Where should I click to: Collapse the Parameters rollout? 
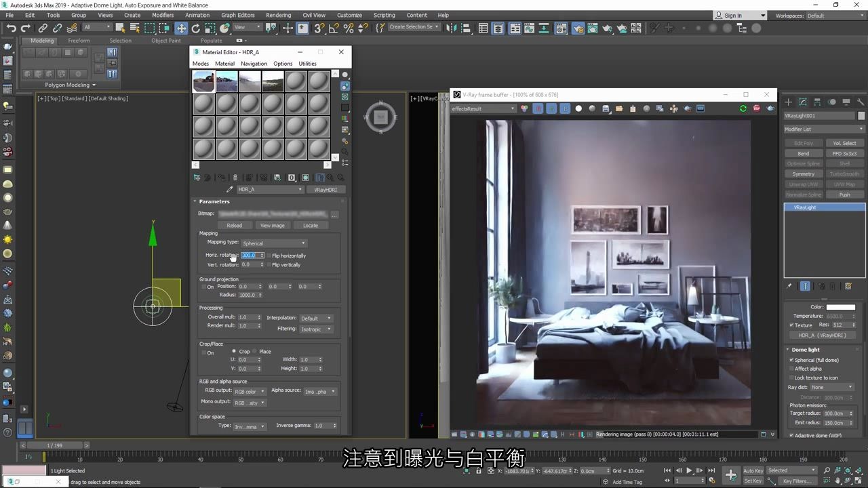[x=214, y=201]
